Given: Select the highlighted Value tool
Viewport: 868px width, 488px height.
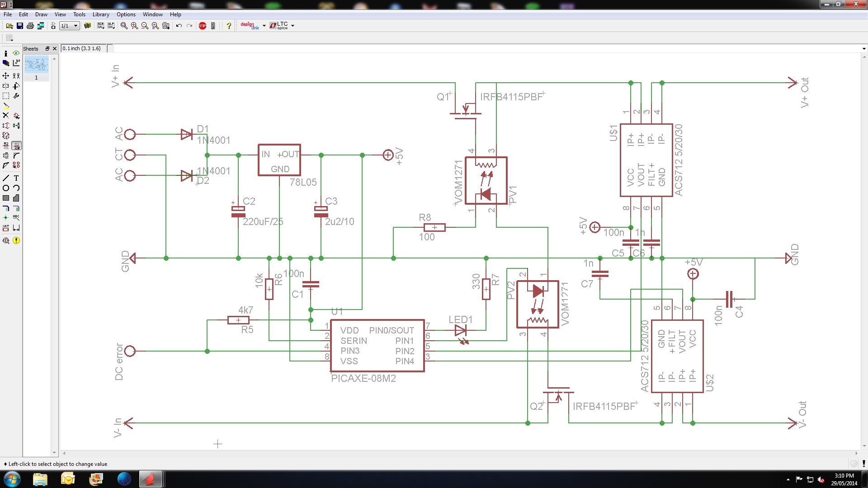Looking at the screenshot, I should click(16, 145).
